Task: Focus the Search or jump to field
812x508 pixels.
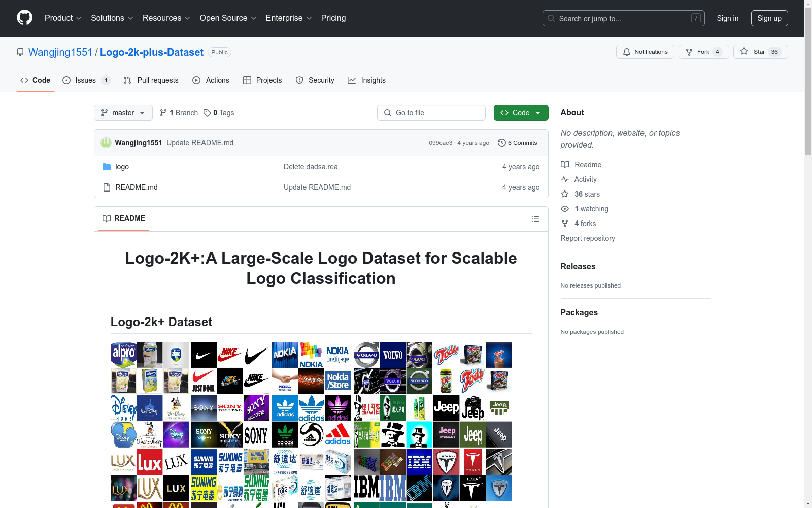Action: click(624, 18)
